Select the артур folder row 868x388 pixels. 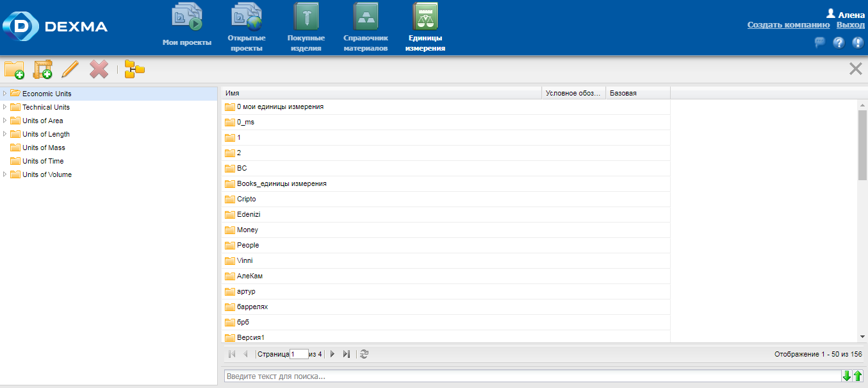[x=446, y=291]
